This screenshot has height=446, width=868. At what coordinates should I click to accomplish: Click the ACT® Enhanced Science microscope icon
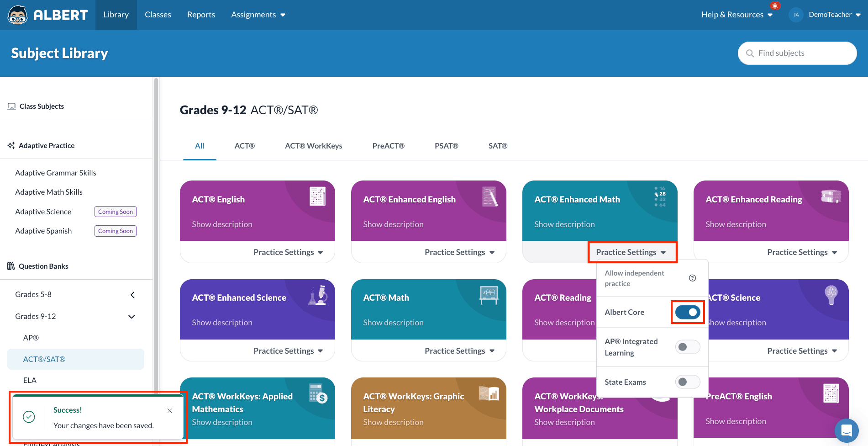tap(318, 296)
